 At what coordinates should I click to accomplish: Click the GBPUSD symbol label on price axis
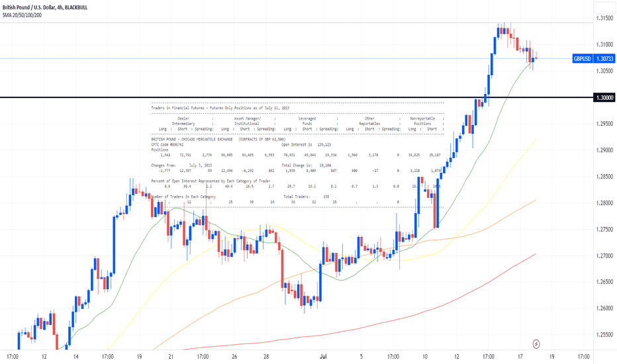583,59
